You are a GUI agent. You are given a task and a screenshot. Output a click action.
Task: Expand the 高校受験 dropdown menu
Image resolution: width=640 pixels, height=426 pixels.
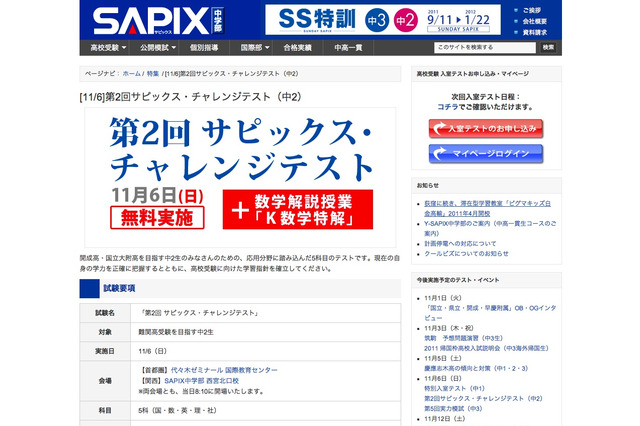click(x=108, y=48)
